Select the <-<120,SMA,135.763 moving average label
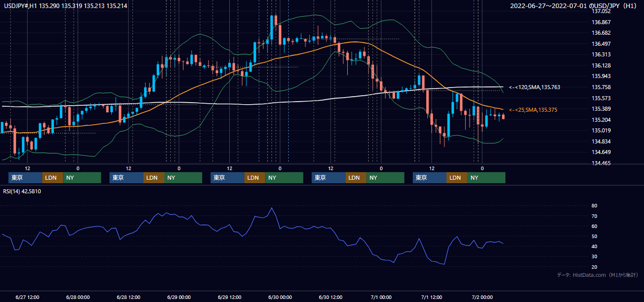 (x=535, y=87)
